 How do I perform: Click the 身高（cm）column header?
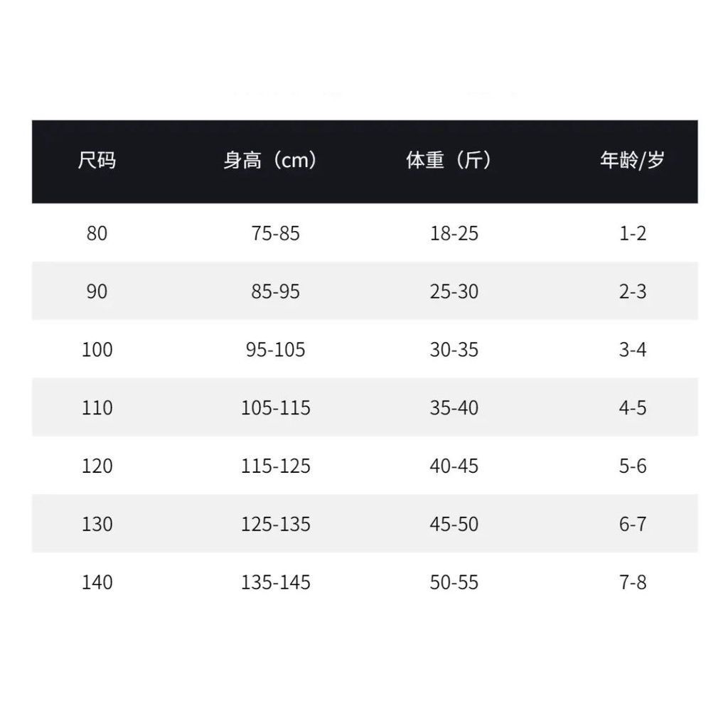[x=271, y=161]
